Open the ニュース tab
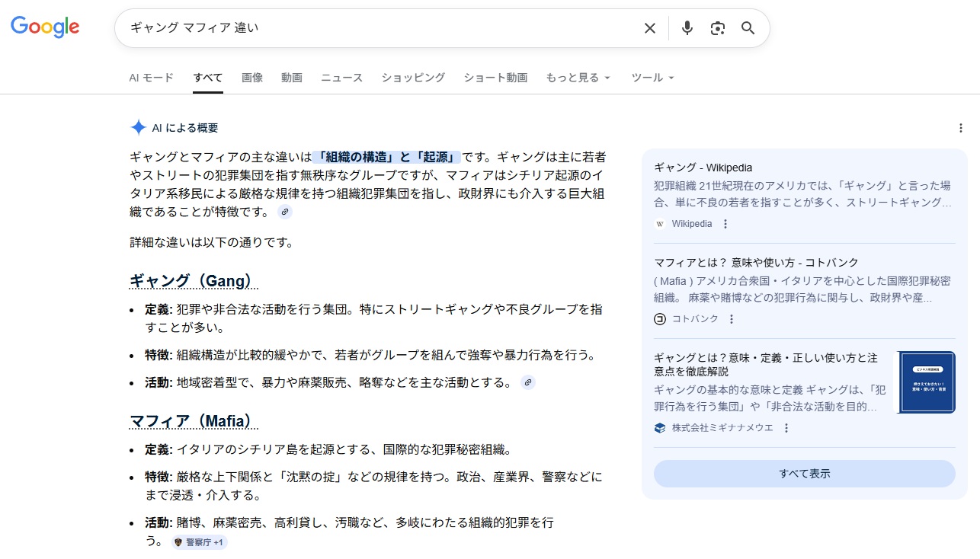Viewport: 980px width, 559px height. click(x=341, y=78)
